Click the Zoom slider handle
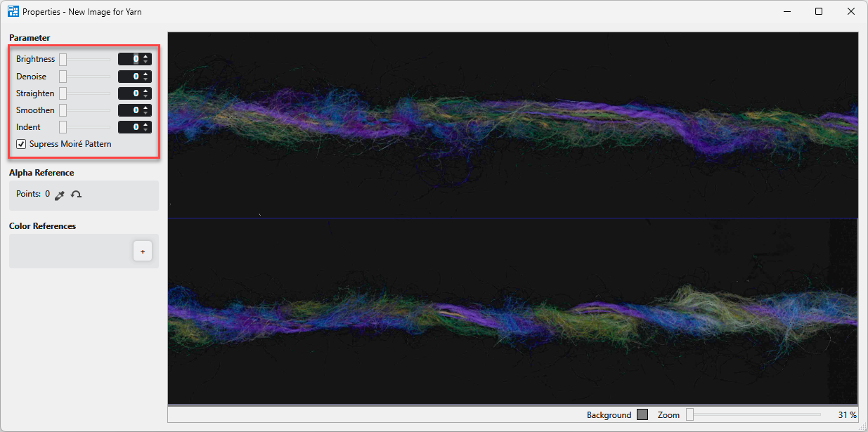The image size is (868, 432). (689, 414)
